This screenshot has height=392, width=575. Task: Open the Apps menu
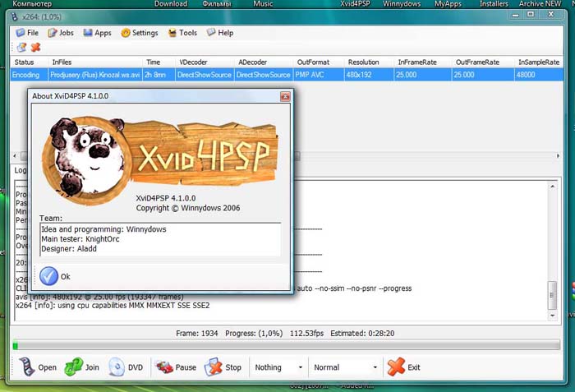97,33
